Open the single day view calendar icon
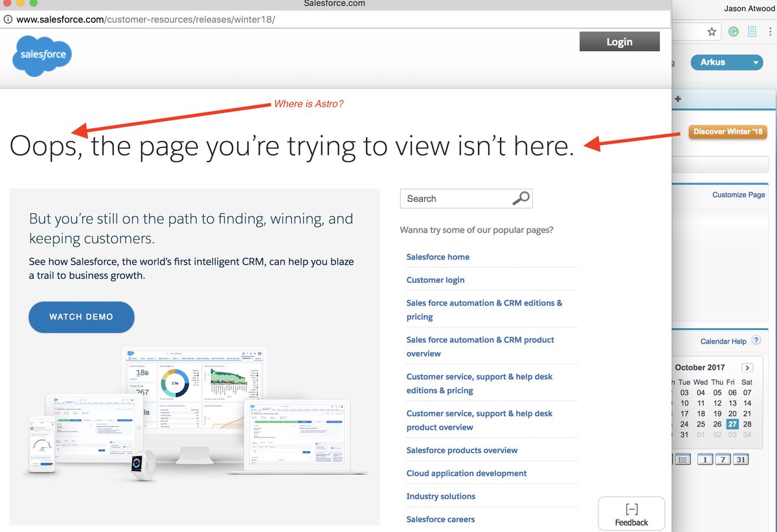This screenshot has width=777, height=532. [x=704, y=460]
